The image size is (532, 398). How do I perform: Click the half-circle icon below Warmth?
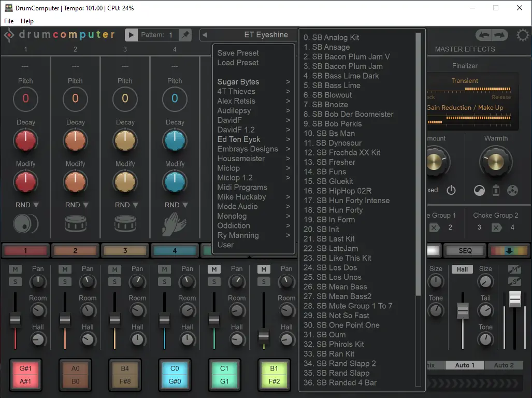(x=479, y=191)
